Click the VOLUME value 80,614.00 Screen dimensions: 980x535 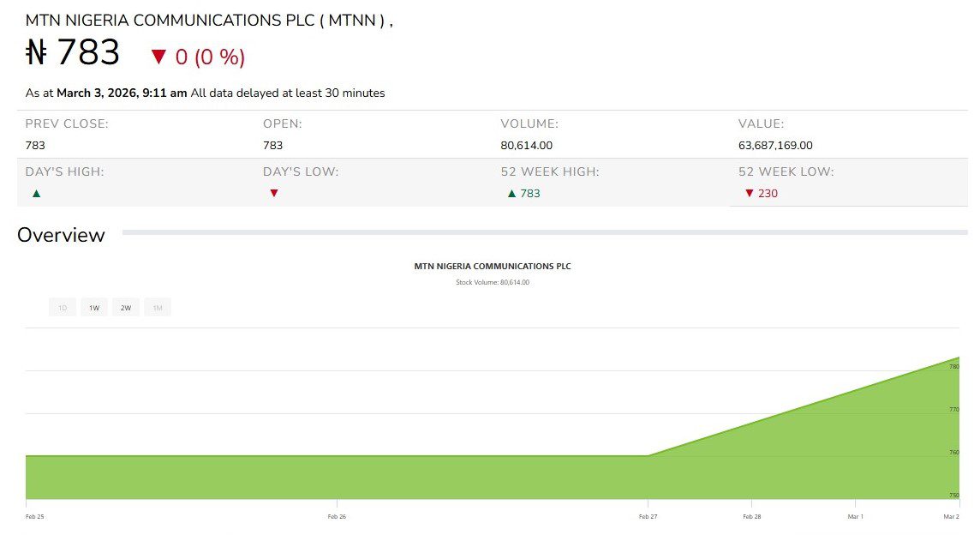coord(526,145)
